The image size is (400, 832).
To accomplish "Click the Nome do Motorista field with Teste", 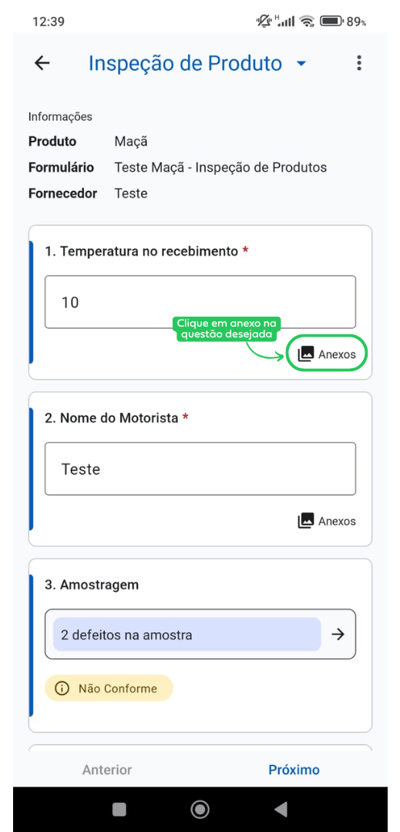I will (200, 469).
